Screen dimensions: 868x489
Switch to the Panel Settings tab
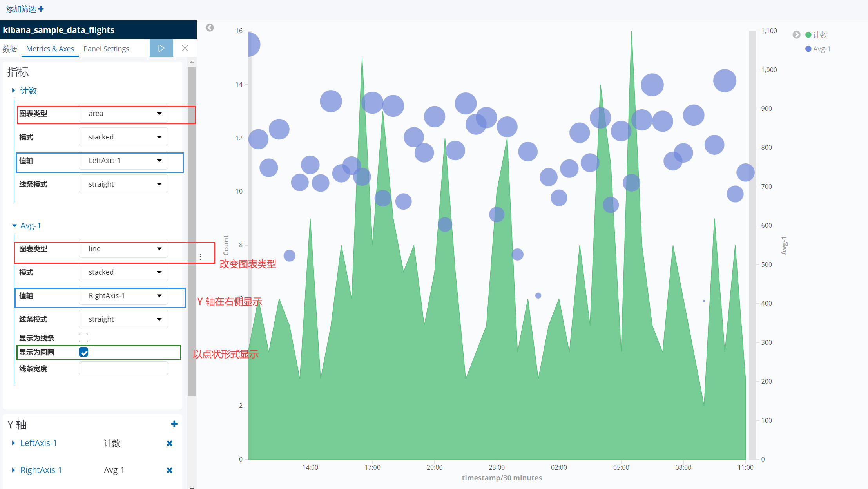tap(106, 49)
